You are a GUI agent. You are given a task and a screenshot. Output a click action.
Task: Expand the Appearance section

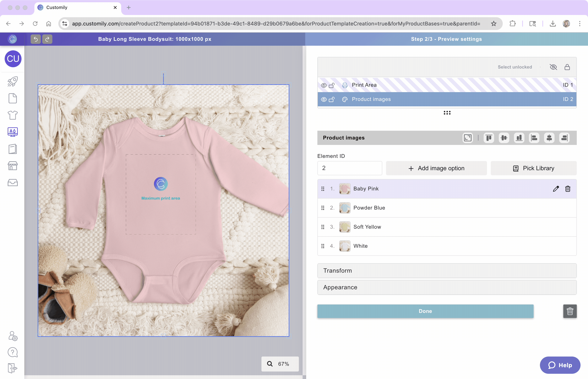click(447, 287)
